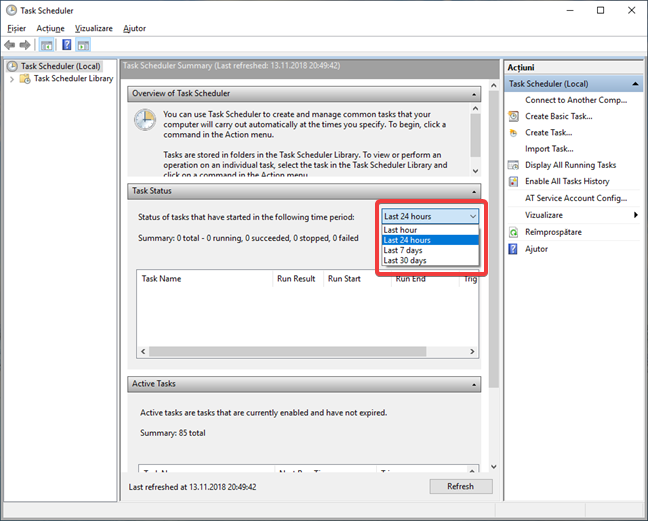Click the overview text scroll down arrow
648x521 pixels.
pyautogui.click(x=475, y=171)
